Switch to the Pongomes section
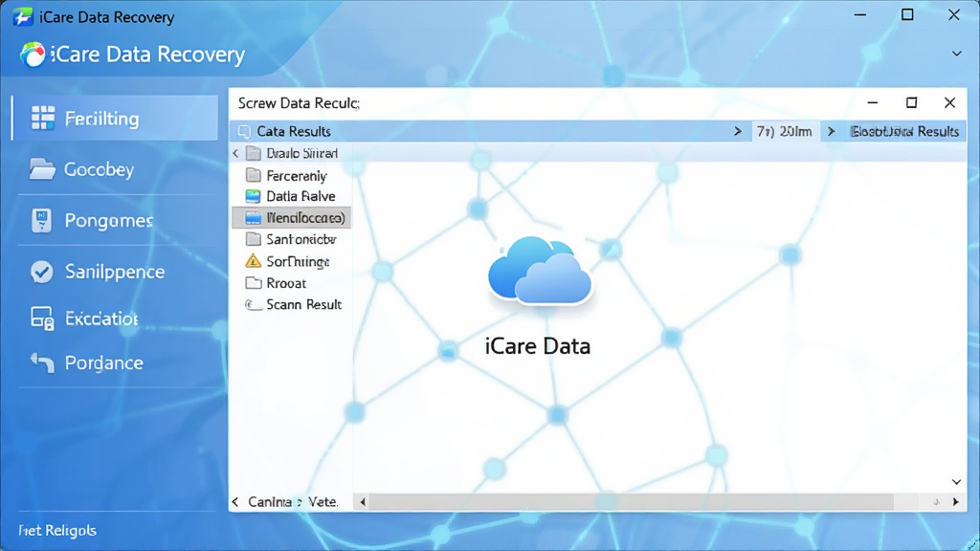Image resolution: width=980 pixels, height=551 pixels. [115, 221]
